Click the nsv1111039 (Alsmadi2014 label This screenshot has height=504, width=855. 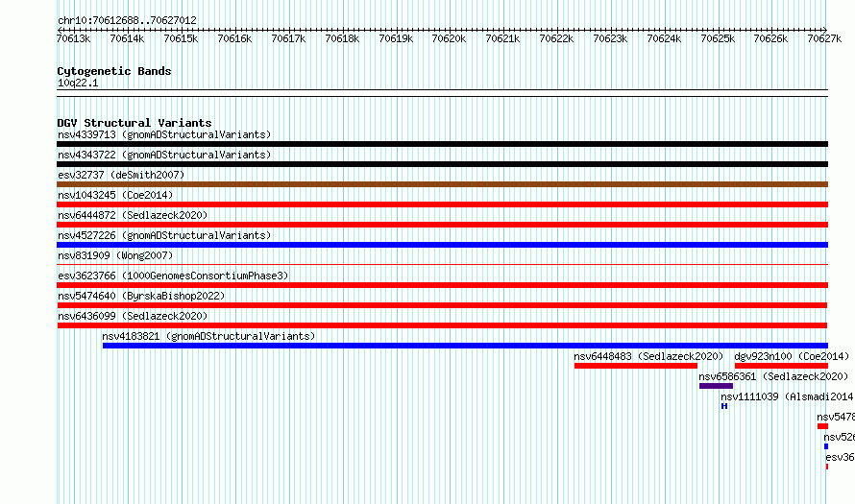pos(787,396)
